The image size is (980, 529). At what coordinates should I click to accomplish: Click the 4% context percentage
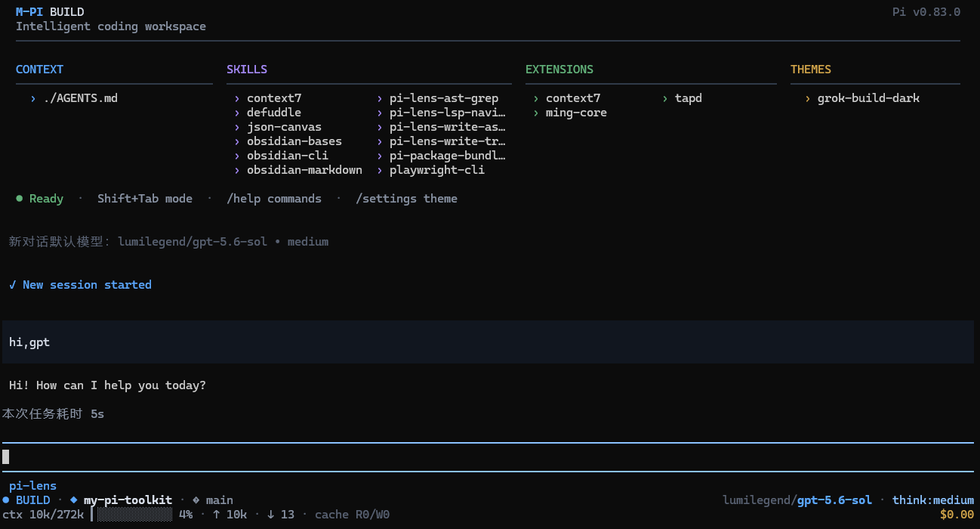click(186, 515)
